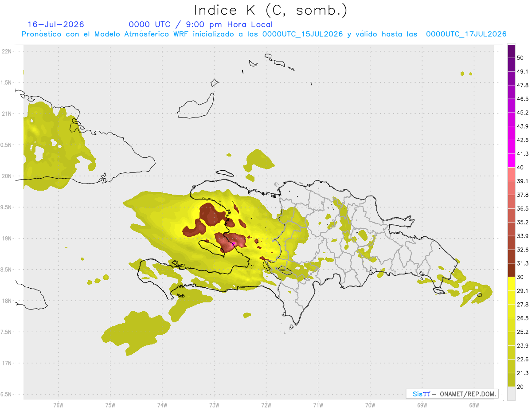
Task: Select bright yellow swatch between 29.1 and 30
Action: click(x=512, y=284)
